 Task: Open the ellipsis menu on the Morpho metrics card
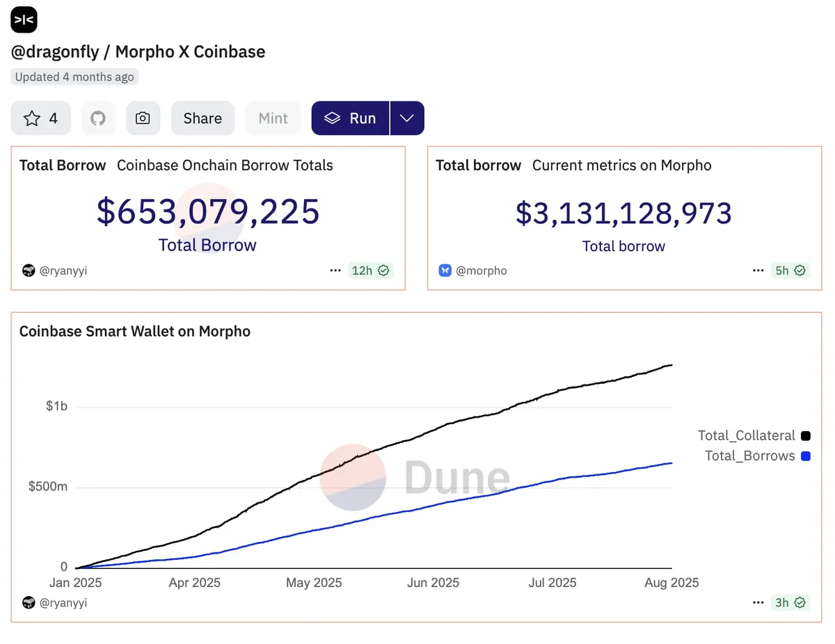coord(758,270)
